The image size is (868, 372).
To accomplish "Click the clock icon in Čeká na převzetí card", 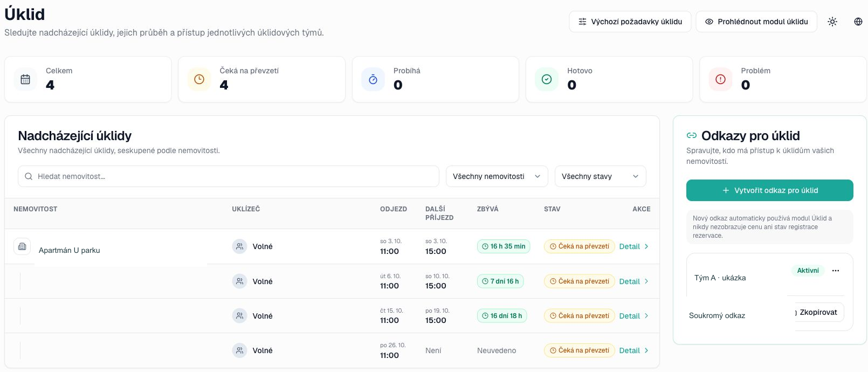I will tap(199, 79).
